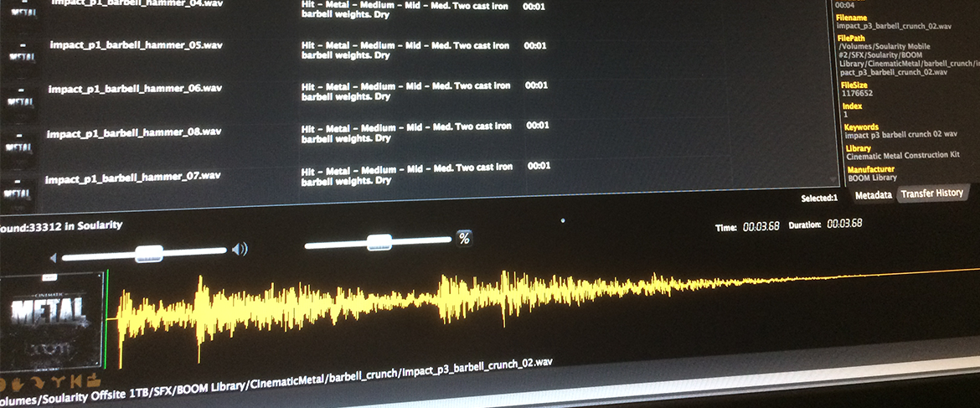Click the curved arrow icon below the artwork

[x=39, y=383]
